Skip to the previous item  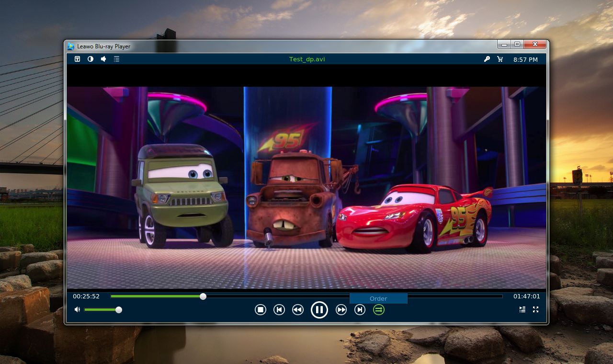point(279,310)
